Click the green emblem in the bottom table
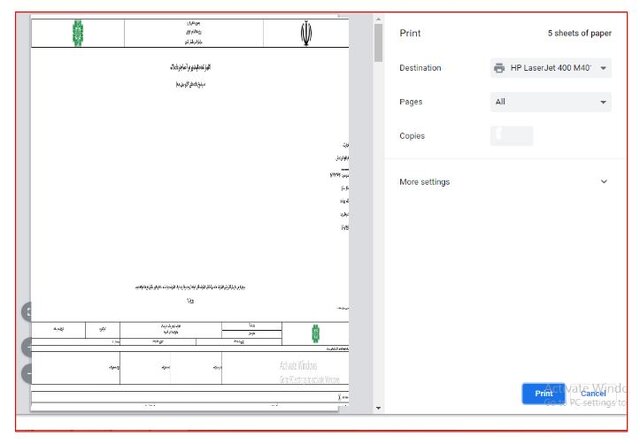 316,332
